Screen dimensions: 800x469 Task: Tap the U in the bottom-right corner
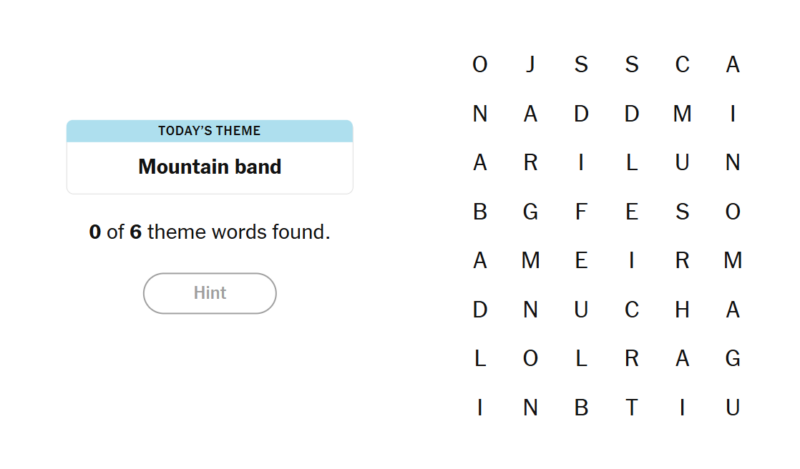pyautogui.click(x=733, y=408)
